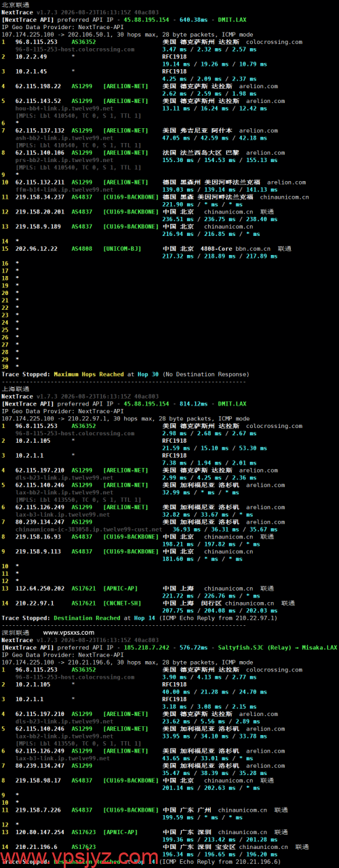The image size is (339, 868).
Task: Select hop IP 219.158.7.226
Action: point(38,810)
